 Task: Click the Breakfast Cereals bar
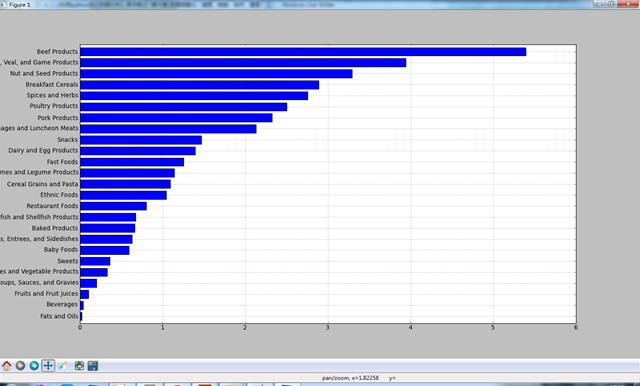click(199, 85)
